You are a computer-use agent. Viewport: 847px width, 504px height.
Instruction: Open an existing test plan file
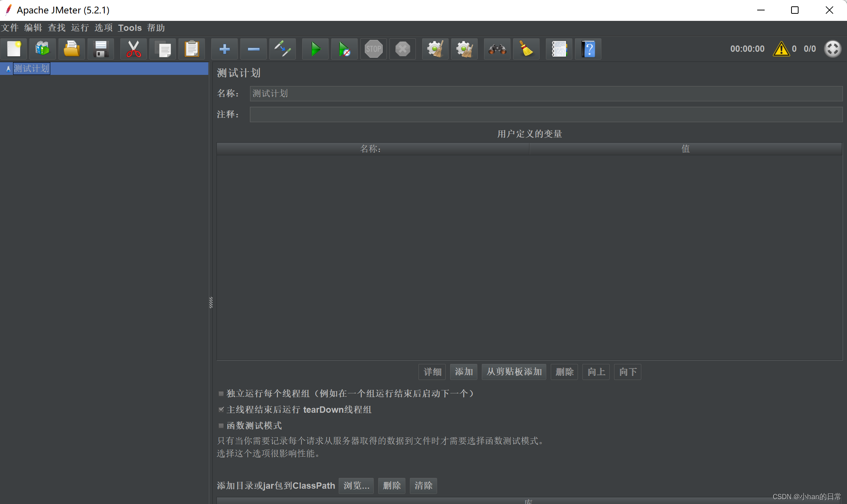point(71,49)
